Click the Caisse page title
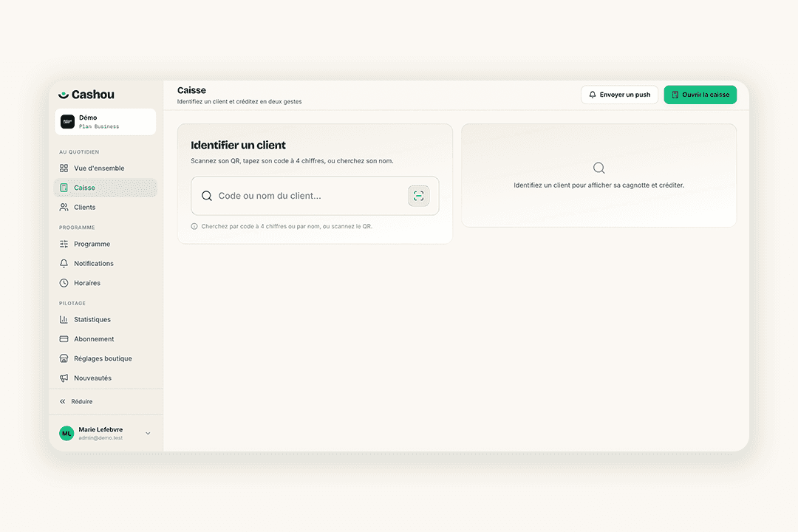The width and height of the screenshot is (798, 532). pos(191,91)
